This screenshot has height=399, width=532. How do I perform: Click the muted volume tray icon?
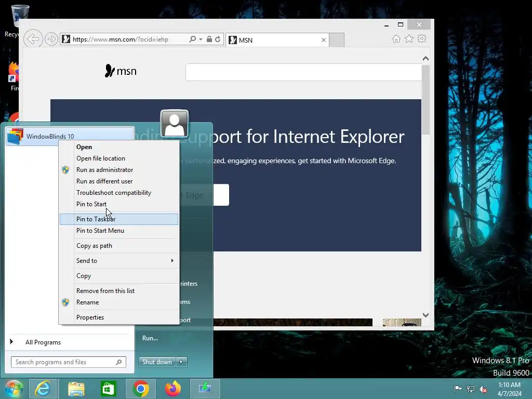pos(483,389)
